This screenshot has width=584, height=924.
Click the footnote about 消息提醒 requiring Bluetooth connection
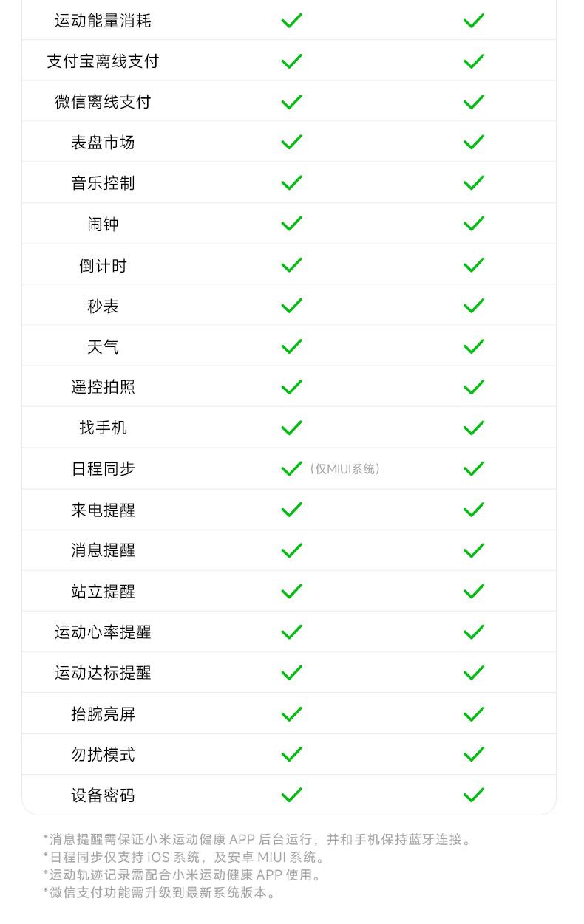[258, 840]
